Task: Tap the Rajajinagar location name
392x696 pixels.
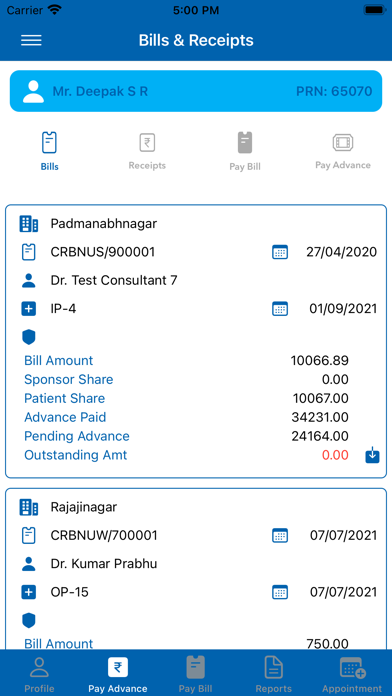Action: coord(84,507)
